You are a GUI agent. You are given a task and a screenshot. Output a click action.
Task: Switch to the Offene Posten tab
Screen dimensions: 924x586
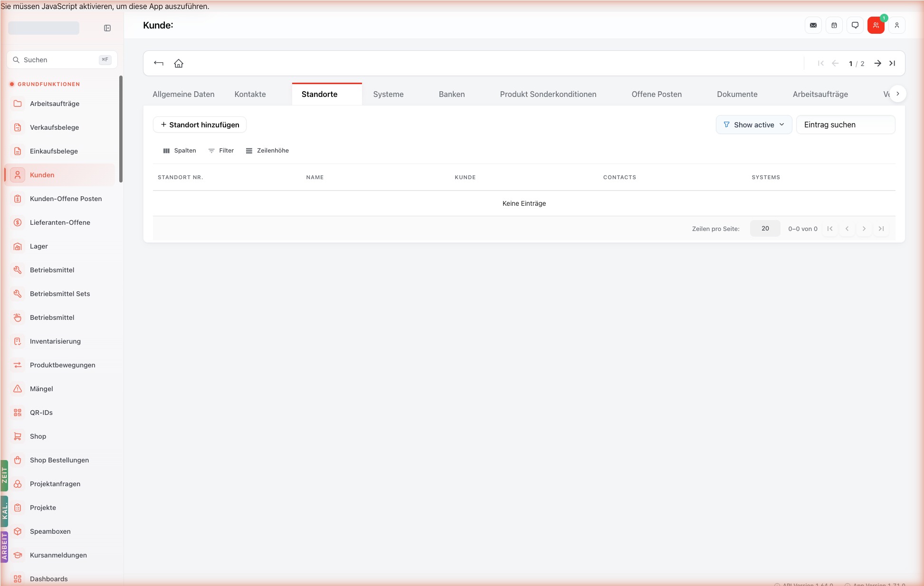pyautogui.click(x=657, y=94)
